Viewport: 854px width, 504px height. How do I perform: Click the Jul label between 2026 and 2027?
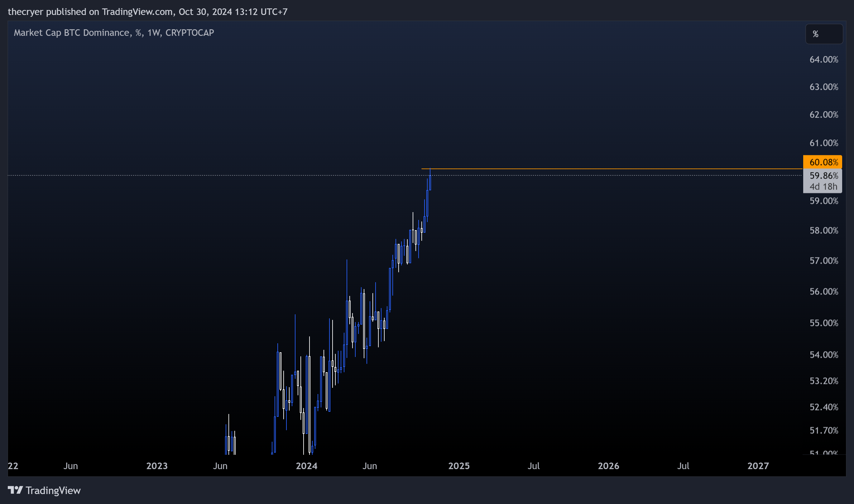[x=683, y=466]
